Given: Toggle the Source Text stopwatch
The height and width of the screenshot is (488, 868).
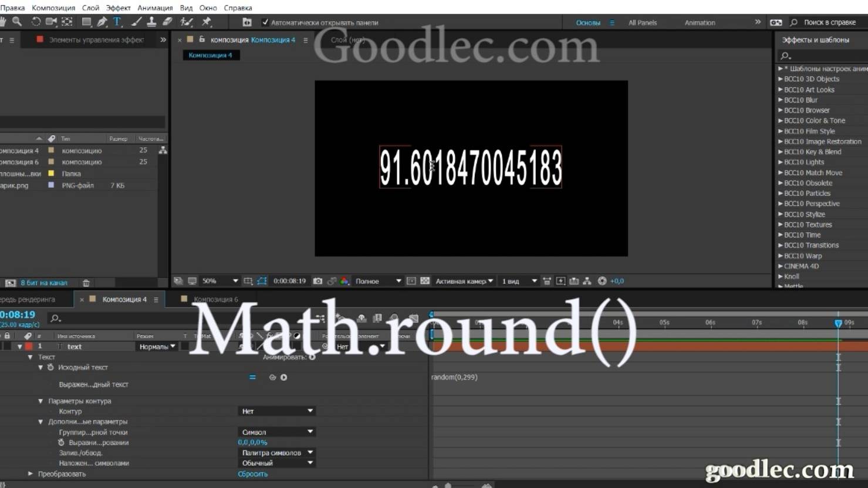Looking at the screenshot, I should tap(50, 367).
